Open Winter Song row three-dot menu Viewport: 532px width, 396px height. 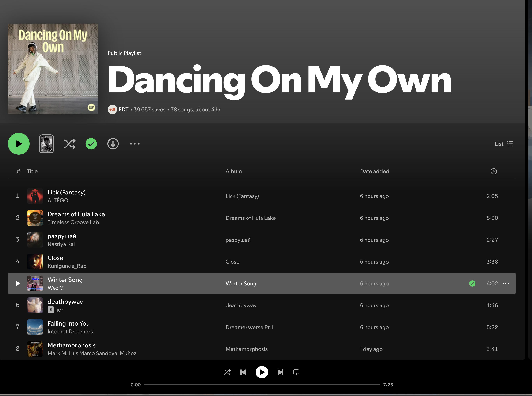point(506,284)
